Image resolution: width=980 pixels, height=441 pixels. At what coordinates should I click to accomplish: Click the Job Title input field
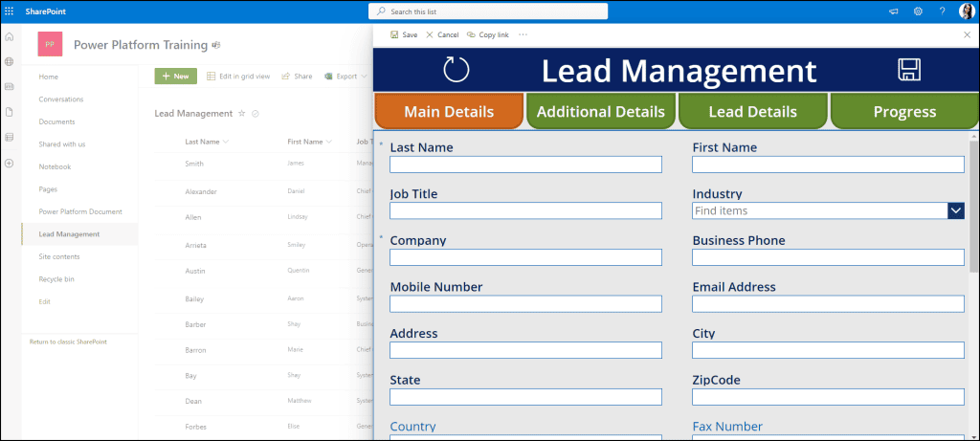pyautogui.click(x=525, y=210)
